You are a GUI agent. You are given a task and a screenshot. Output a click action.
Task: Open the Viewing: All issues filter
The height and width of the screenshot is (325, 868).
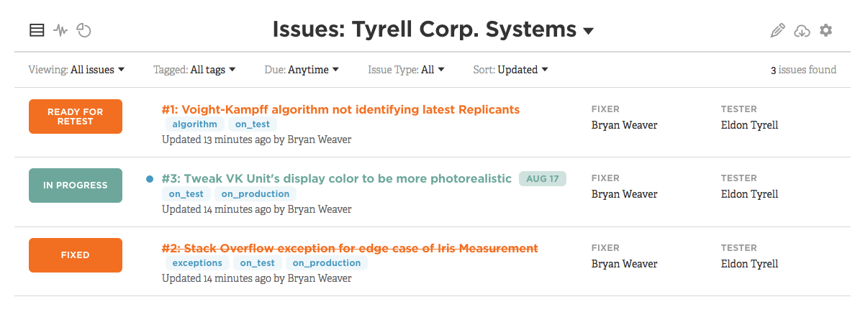click(x=77, y=70)
